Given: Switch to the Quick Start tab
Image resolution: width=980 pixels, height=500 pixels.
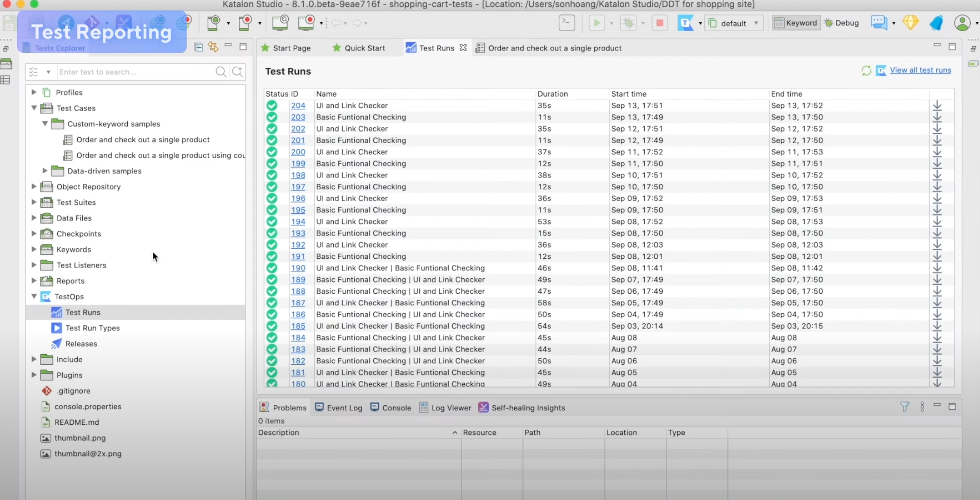Looking at the screenshot, I should click(358, 48).
